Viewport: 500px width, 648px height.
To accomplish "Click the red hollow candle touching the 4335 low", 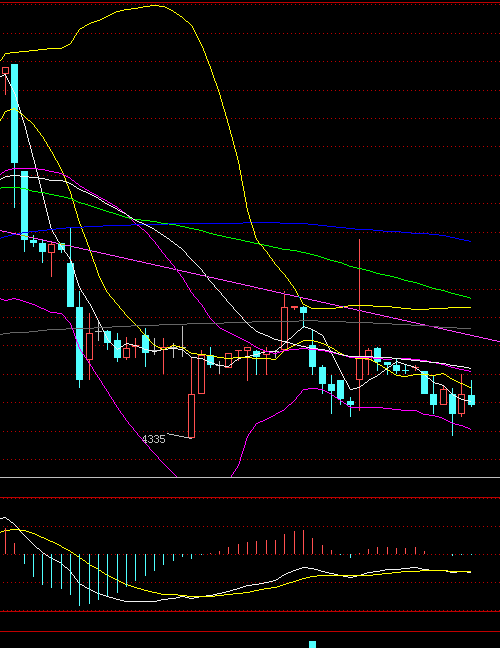I will tap(191, 416).
